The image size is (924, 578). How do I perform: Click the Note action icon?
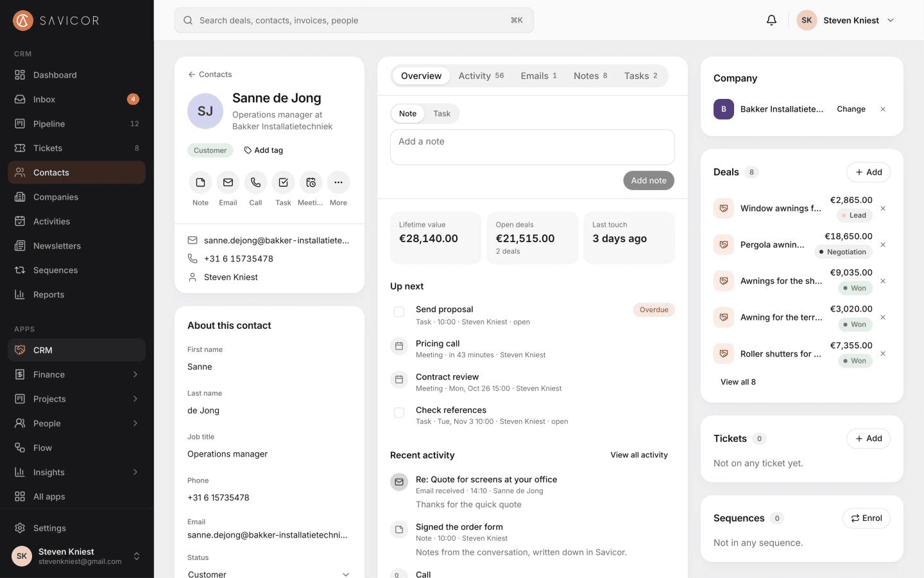[x=200, y=182]
